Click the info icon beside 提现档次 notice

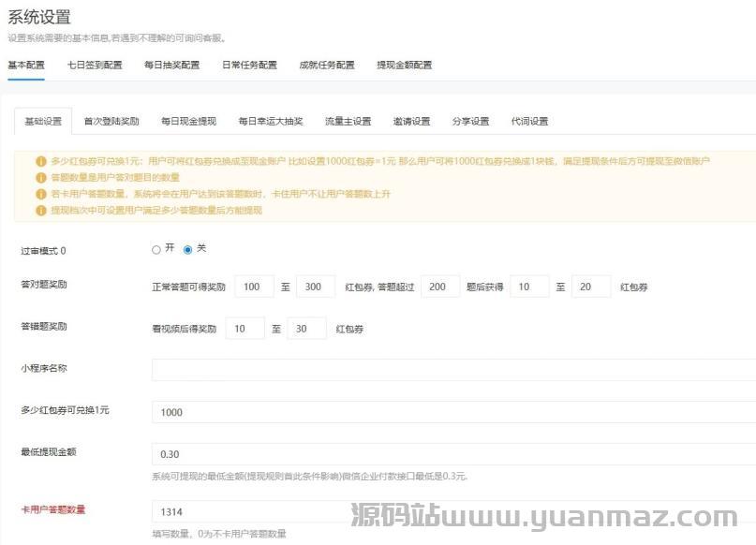pyautogui.click(x=41, y=211)
